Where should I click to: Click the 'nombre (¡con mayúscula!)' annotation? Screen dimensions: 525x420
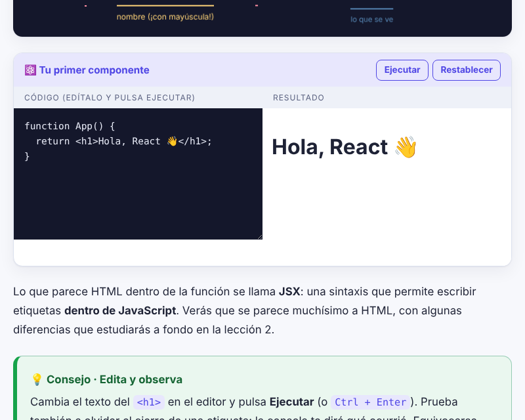(165, 17)
